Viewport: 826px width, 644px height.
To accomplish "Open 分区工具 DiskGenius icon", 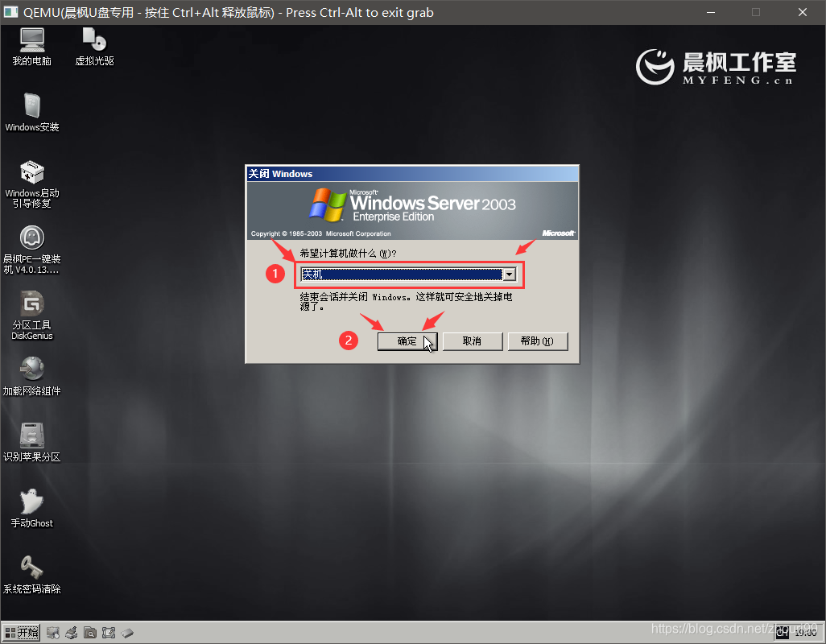I will (x=31, y=316).
